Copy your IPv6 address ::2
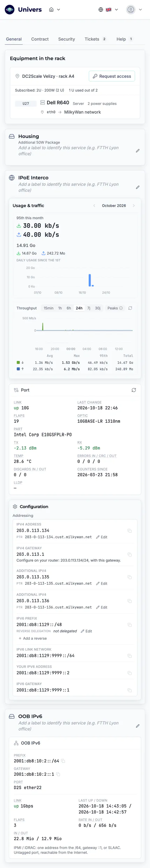 [129, 673]
